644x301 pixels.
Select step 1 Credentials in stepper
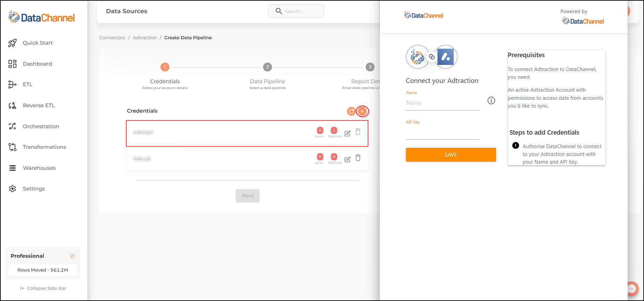tap(165, 67)
